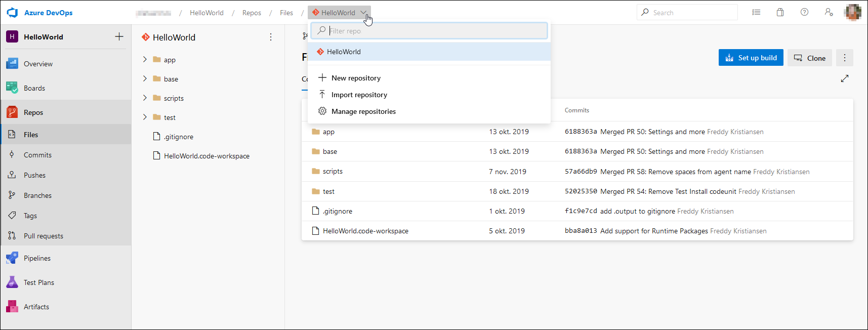Click the Set up build button
This screenshot has width=868, height=330.
click(751, 58)
